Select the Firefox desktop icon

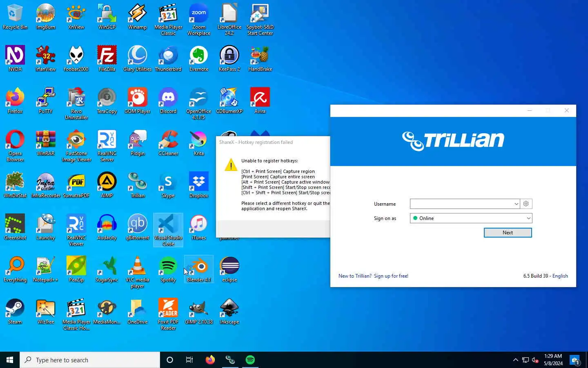tap(15, 101)
